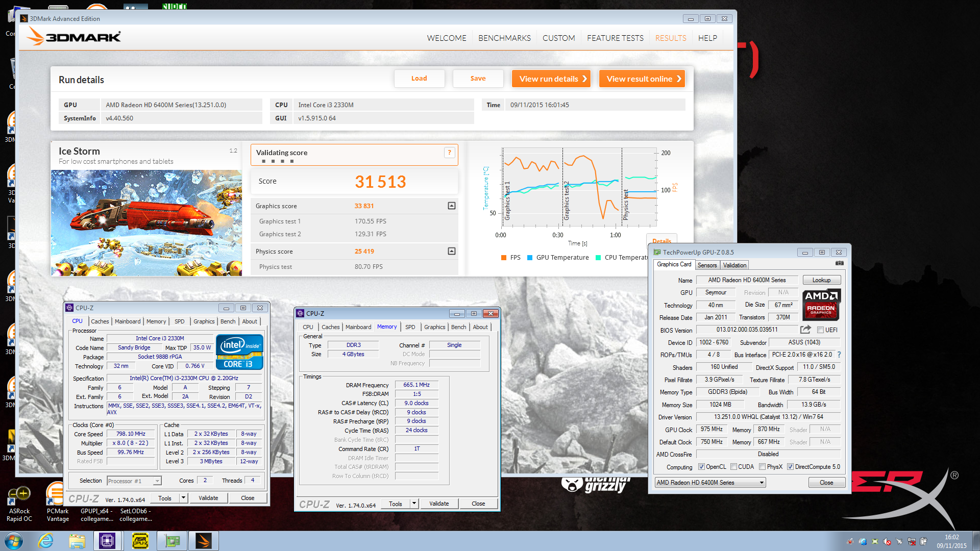Viewport: 980px width, 551px height.
Task: Click the HELP item in 3DMark navigation
Action: (707, 38)
